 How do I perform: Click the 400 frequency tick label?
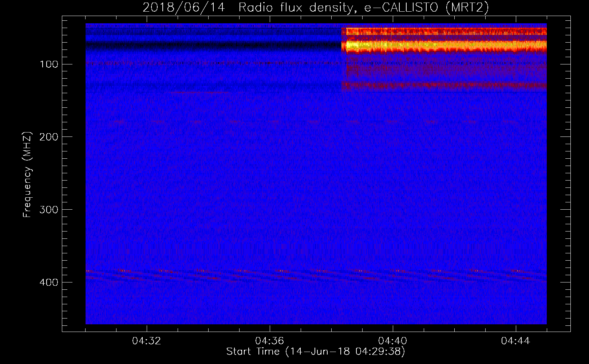pos(49,282)
